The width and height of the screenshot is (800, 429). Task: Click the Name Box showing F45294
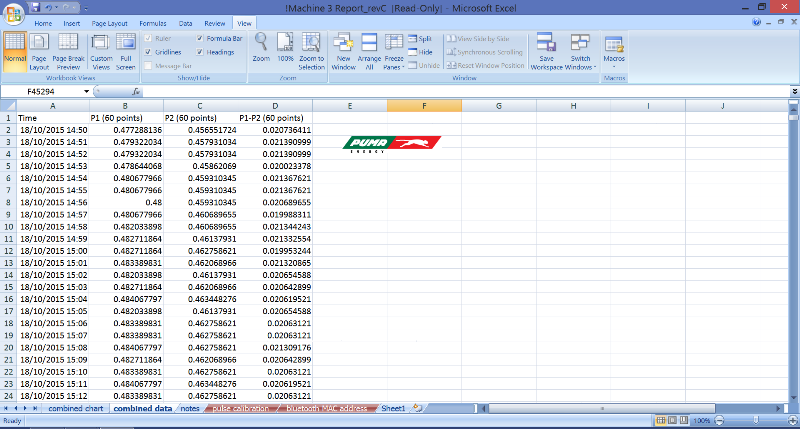(41, 92)
